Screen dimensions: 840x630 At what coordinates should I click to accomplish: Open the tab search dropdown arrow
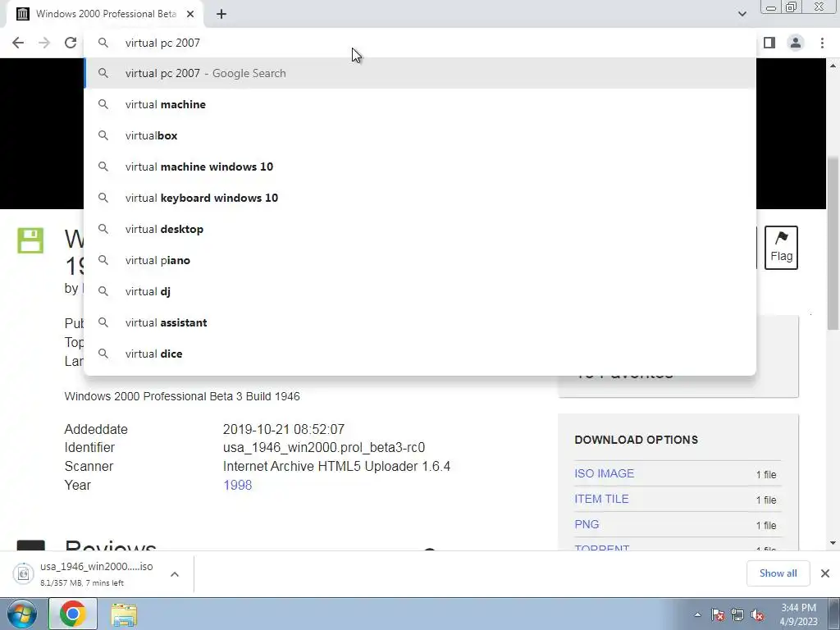click(742, 14)
